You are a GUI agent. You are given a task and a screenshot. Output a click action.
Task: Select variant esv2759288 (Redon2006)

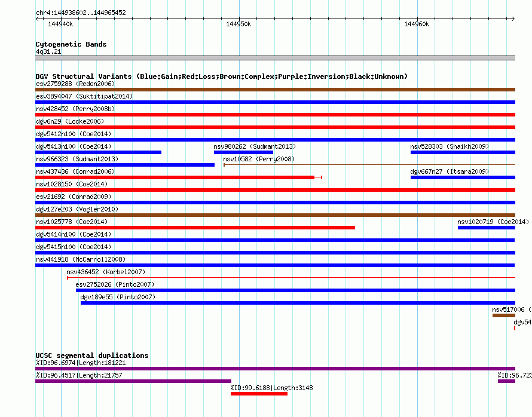75,84
